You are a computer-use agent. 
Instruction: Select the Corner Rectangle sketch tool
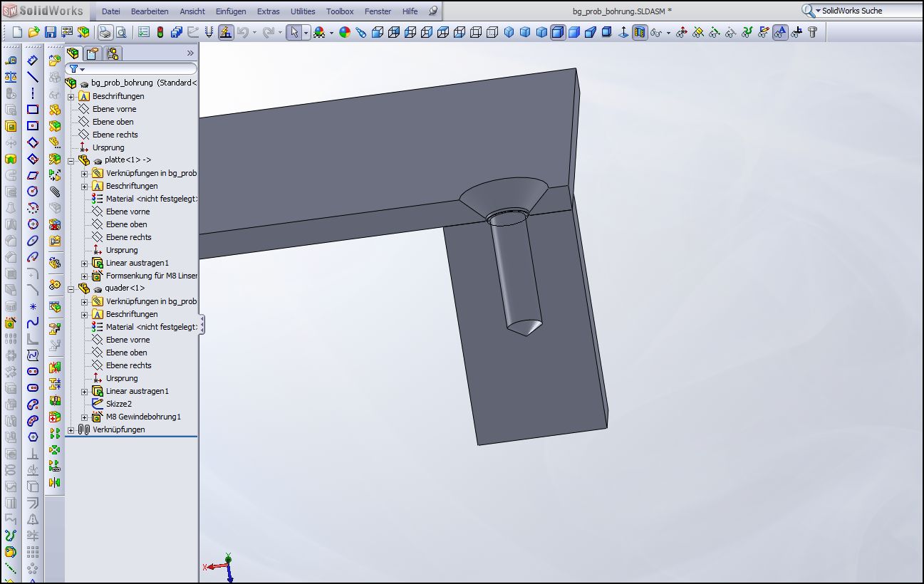pyautogui.click(x=33, y=109)
